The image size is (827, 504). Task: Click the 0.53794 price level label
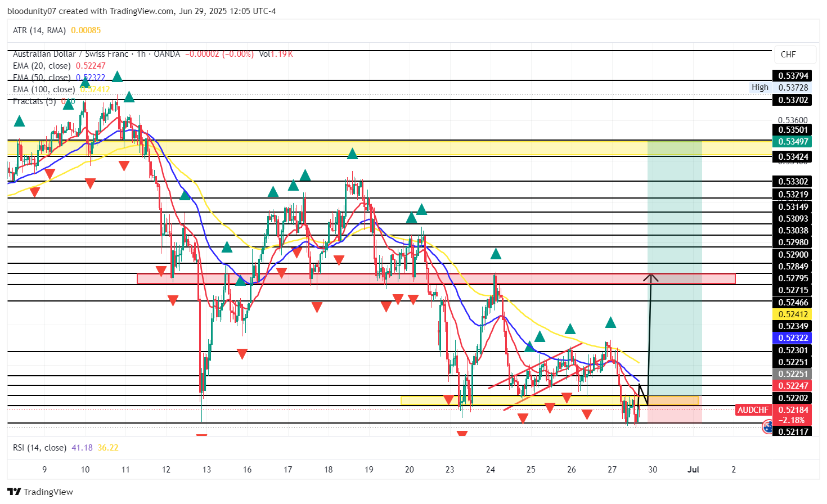click(793, 75)
